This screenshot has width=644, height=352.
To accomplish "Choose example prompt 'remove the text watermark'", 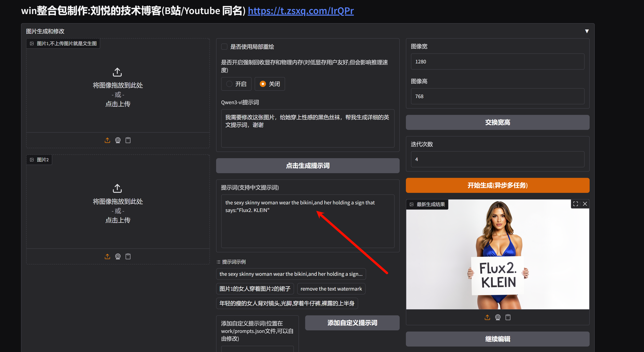I will pyautogui.click(x=331, y=289).
